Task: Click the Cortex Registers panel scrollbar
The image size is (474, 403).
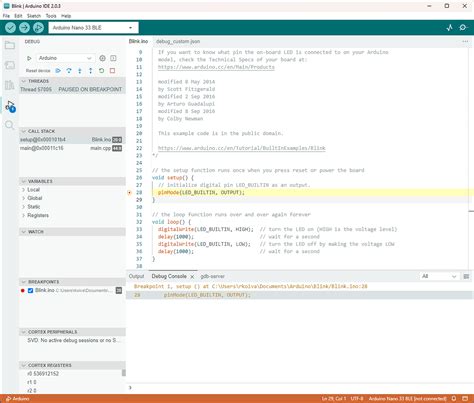Action: [x=124, y=373]
